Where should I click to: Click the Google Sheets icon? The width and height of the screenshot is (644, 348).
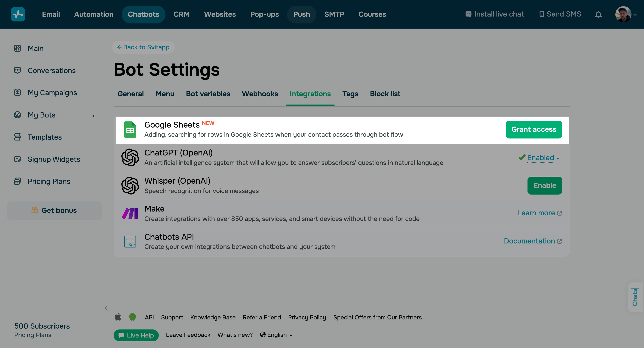pyautogui.click(x=130, y=130)
